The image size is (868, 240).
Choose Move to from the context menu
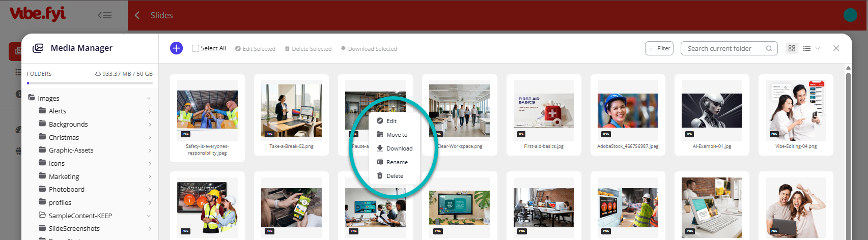[x=394, y=135]
